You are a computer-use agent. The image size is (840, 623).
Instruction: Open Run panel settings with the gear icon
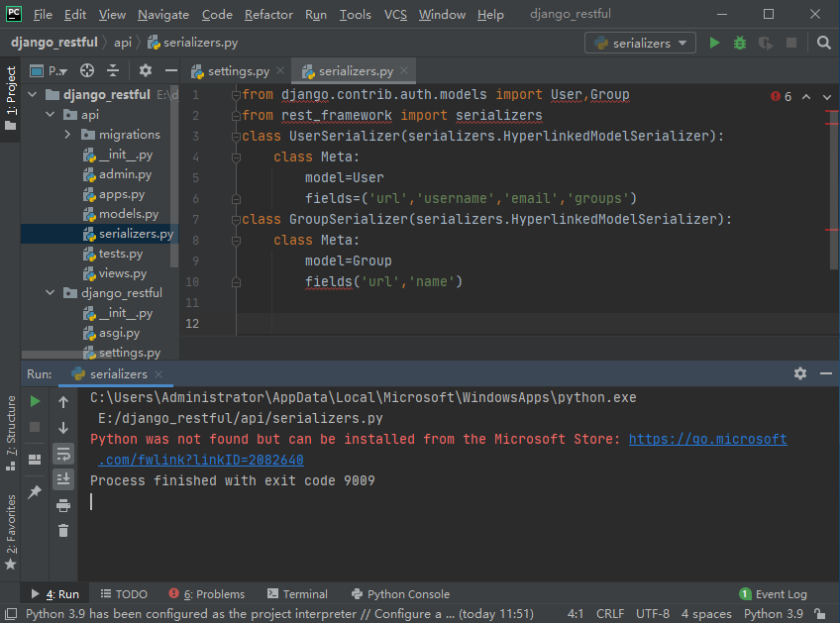pos(800,373)
